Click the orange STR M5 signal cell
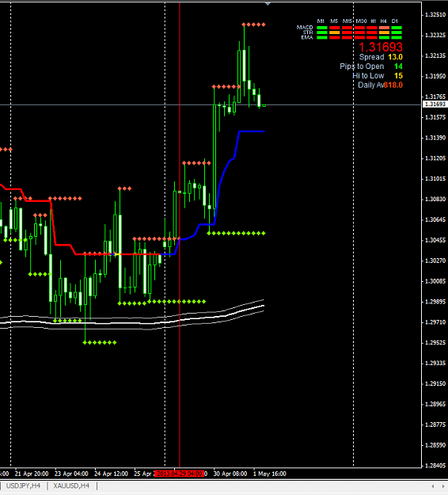 (335, 32)
